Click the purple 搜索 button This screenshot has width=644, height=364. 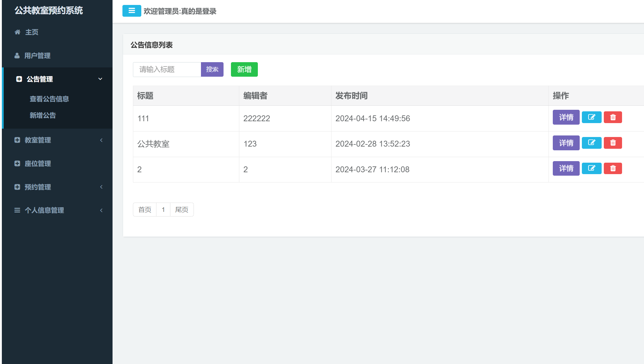212,69
